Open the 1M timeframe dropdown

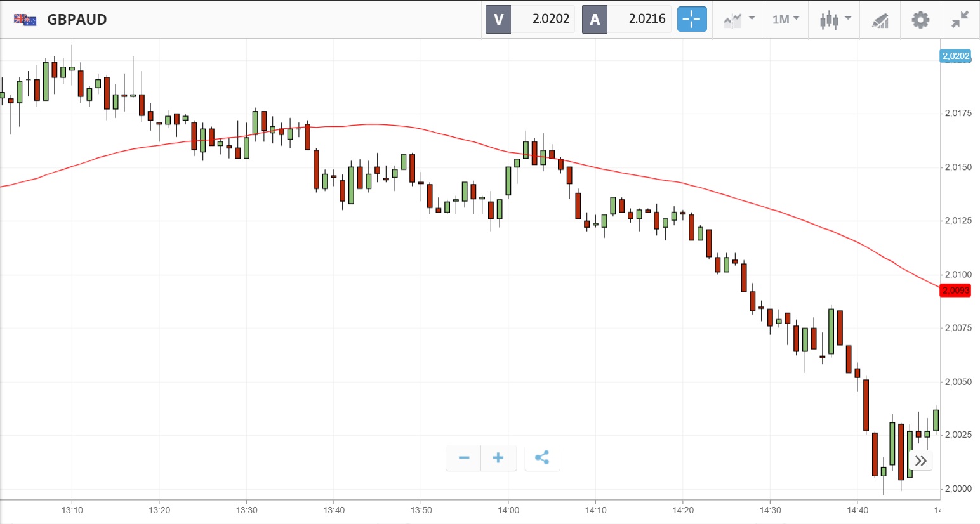click(x=786, y=20)
